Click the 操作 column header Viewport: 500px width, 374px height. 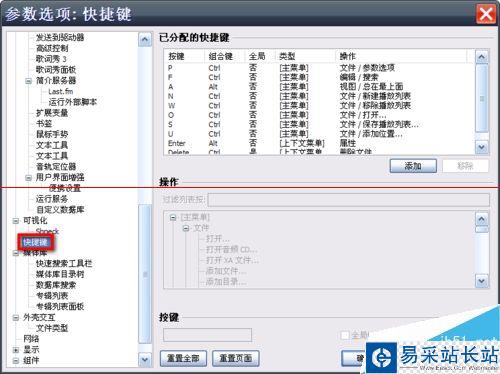[401, 56]
